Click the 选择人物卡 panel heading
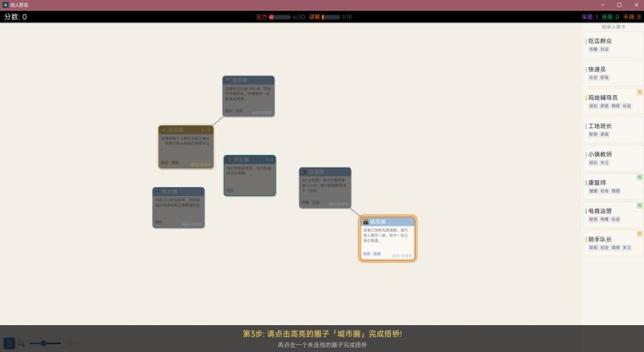The image size is (644, 352). tap(614, 27)
